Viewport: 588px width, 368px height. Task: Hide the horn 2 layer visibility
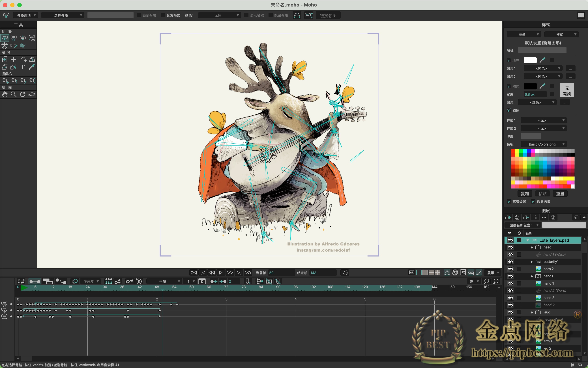(x=510, y=269)
